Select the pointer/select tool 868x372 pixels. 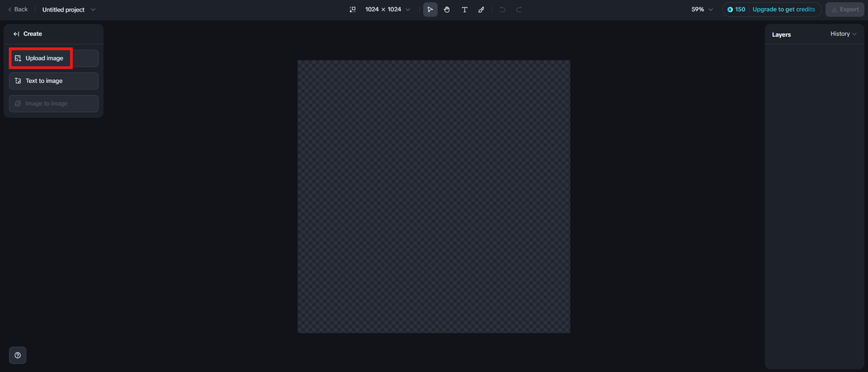tap(430, 10)
